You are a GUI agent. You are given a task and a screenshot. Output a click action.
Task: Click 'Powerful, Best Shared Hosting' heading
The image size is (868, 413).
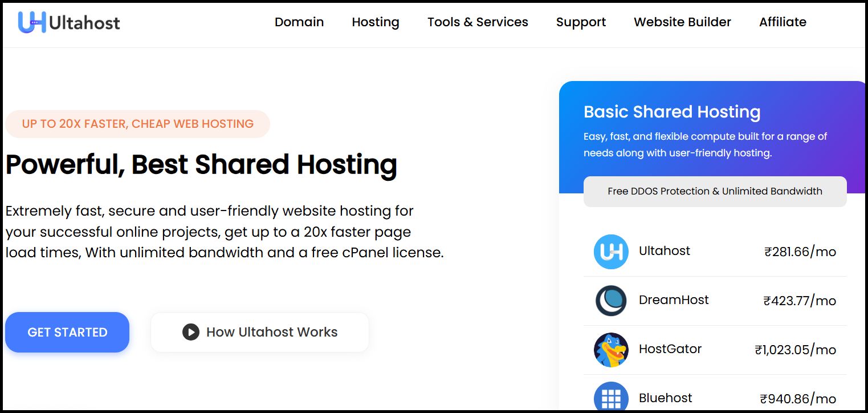click(x=201, y=164)
